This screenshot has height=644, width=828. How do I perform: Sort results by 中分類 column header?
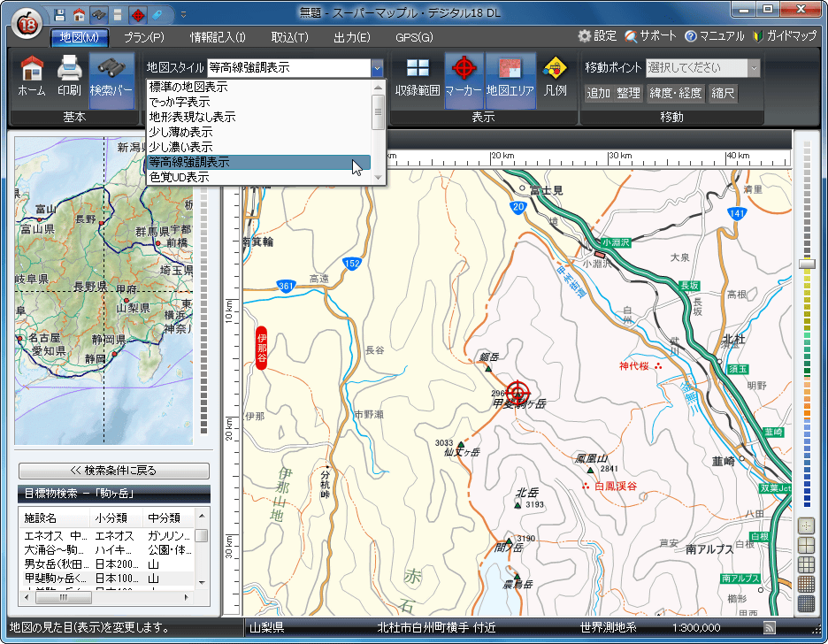(x=169, y=517)
